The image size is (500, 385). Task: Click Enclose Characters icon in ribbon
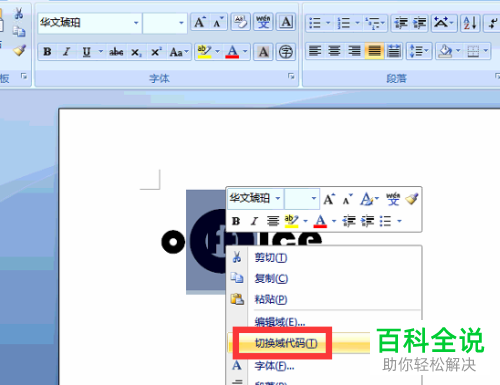286,52
